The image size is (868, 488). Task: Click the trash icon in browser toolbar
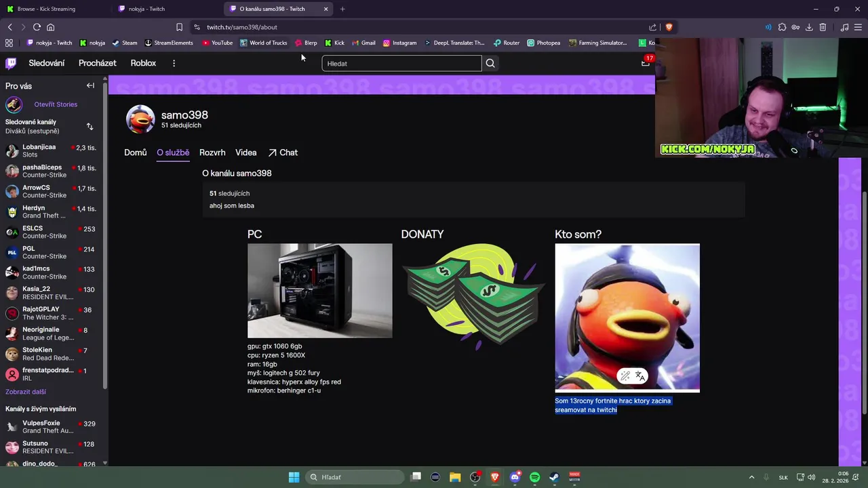[x=823, y=27]
